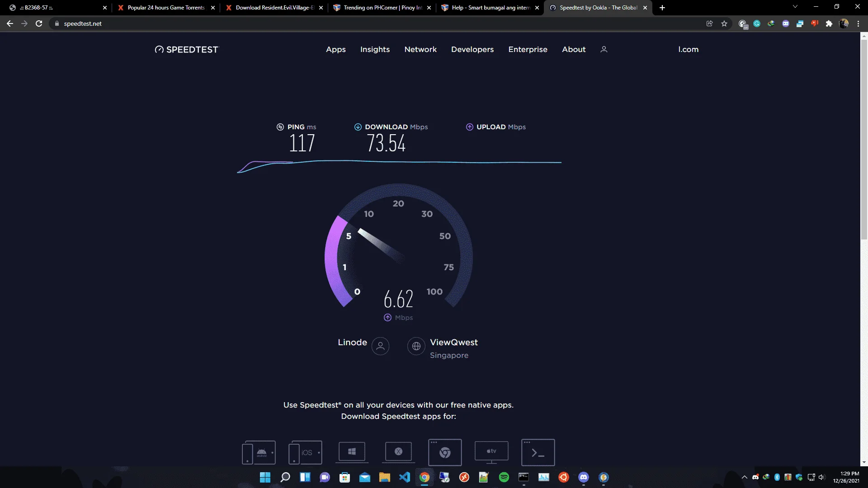Open the Chrome extension download icon
868x488 pixels.
445,452
